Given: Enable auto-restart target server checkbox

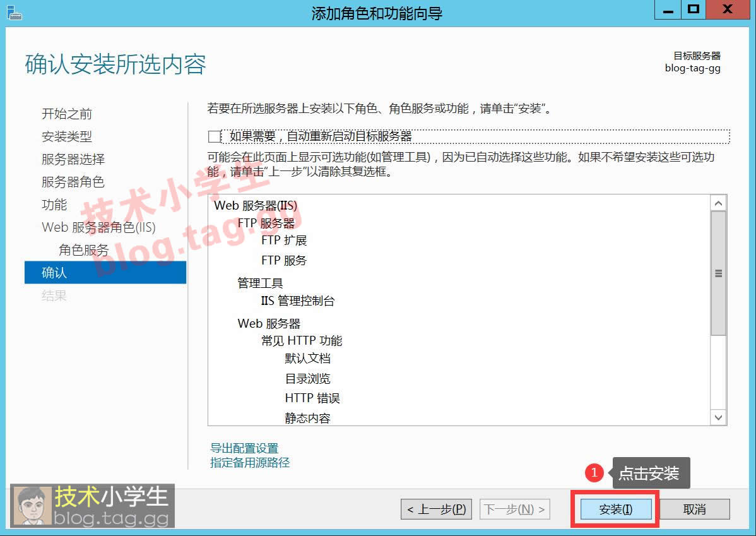Looking at the screenshot, I should [x=214, y=136].
